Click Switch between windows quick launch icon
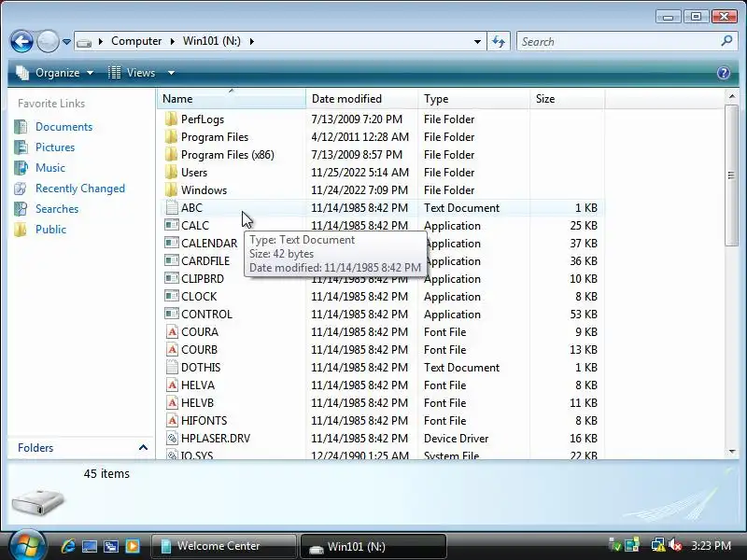The width and height of the screenshot is (747, 560). (111, 546)
